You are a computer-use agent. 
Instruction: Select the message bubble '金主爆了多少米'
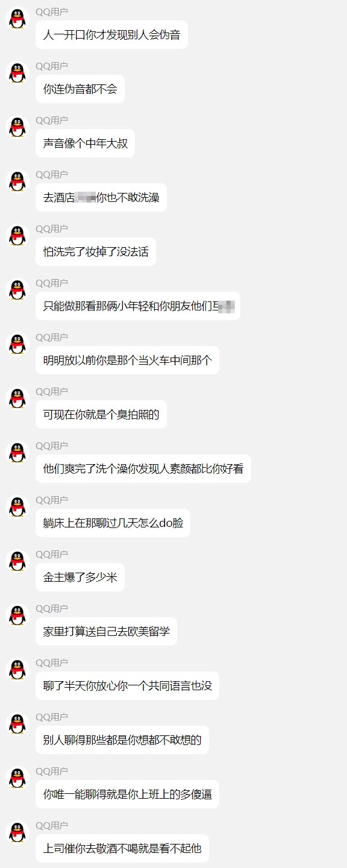[x=80, y=577]
